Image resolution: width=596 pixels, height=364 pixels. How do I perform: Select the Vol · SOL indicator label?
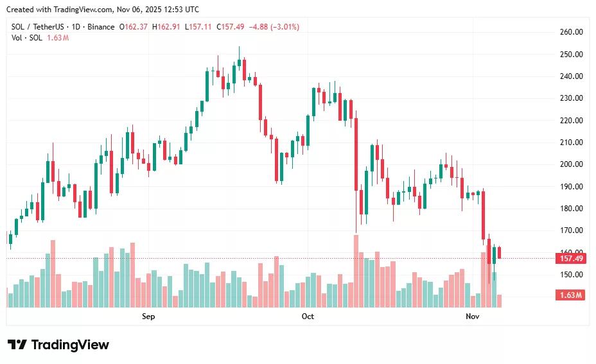[x=26, y=38]
